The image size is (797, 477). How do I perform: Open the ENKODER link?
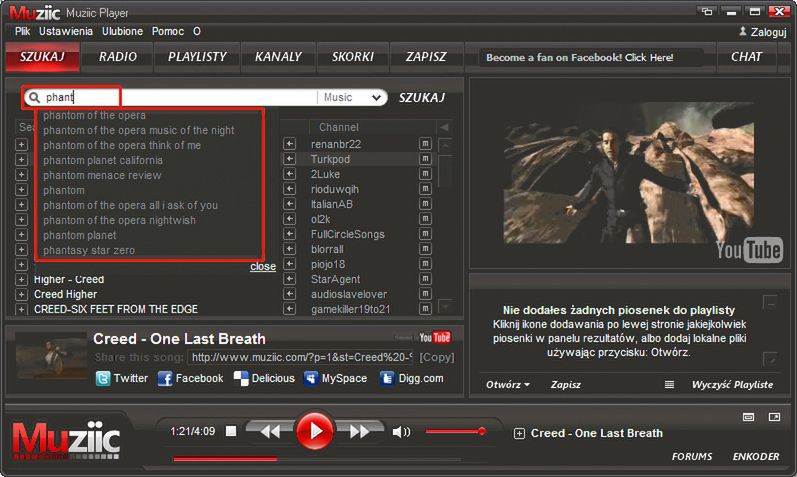pos(756,456)
